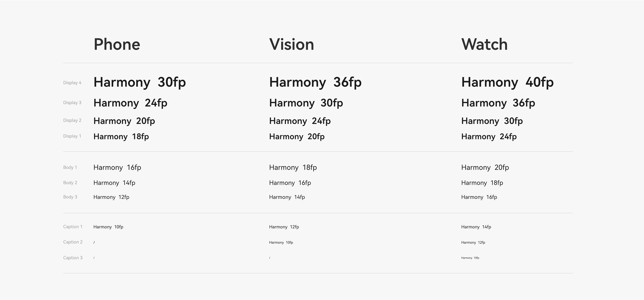
Task: Select the Body 1 row label
Action: (70, 168)
